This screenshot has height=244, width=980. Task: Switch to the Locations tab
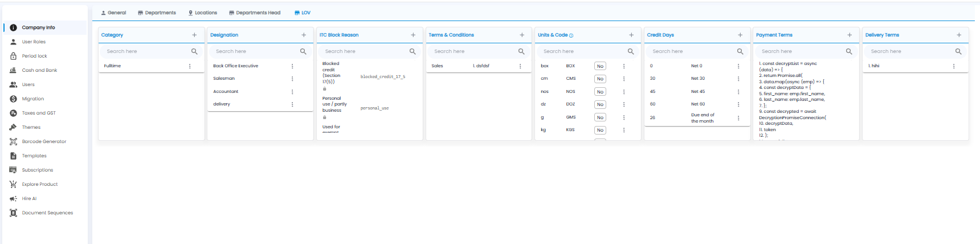click(203, 13)
